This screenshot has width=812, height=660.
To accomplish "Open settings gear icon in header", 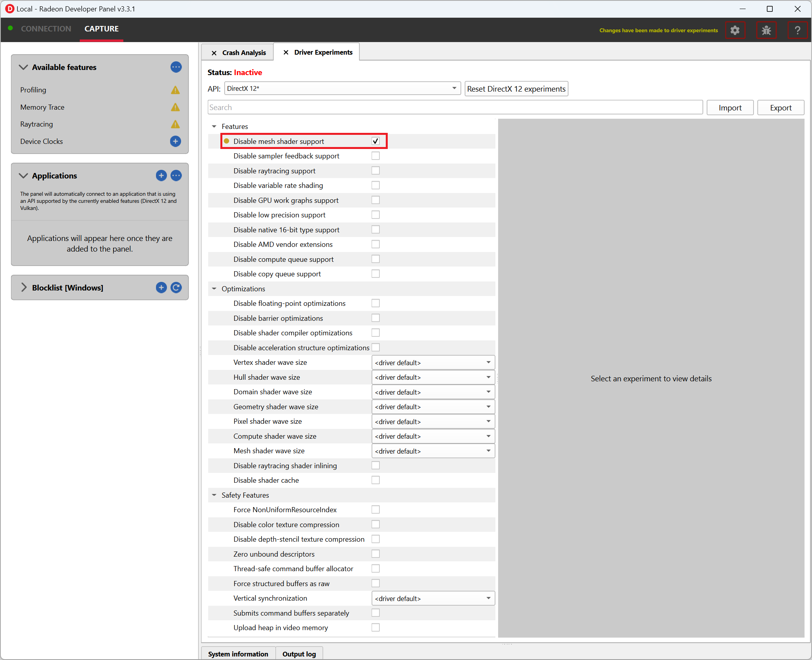I will point(735,30).
